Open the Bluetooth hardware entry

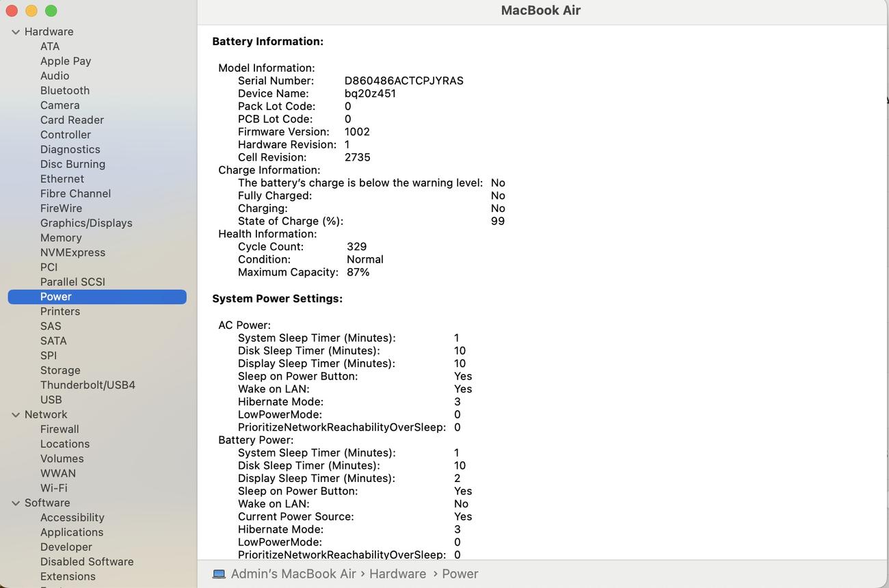click(x=65, y=90)
